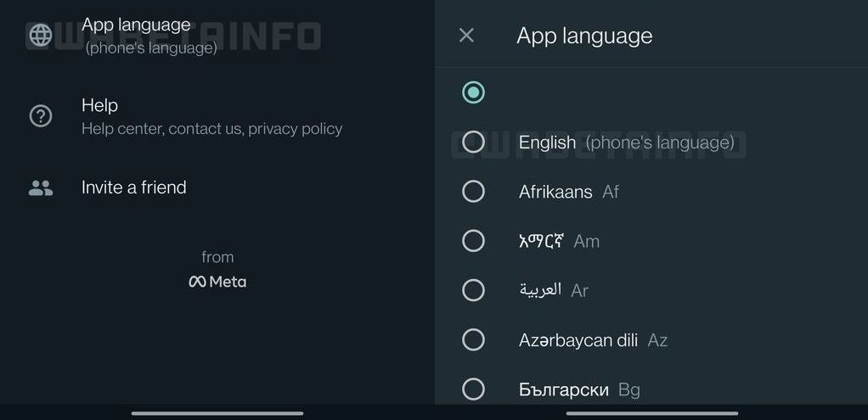868x420 pixels.
Task: Select the Azərbaycan dili radio button
Action: point(473,340)
